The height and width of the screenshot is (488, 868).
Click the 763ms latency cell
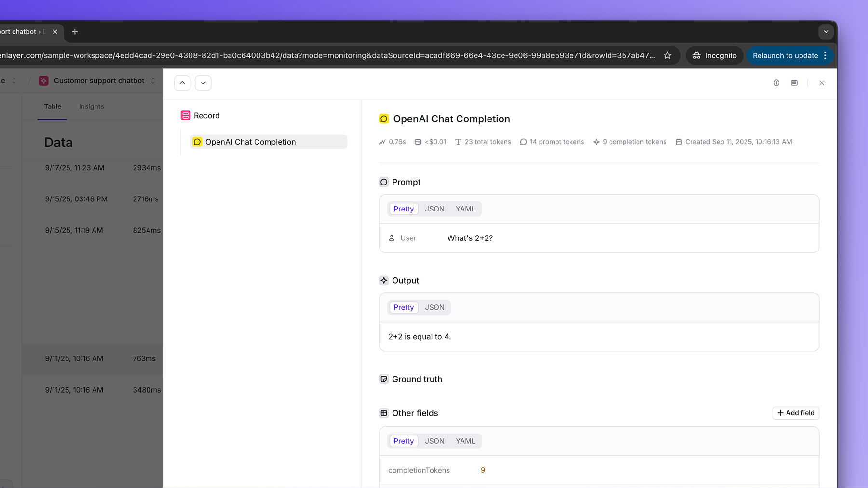pos(144,358)
